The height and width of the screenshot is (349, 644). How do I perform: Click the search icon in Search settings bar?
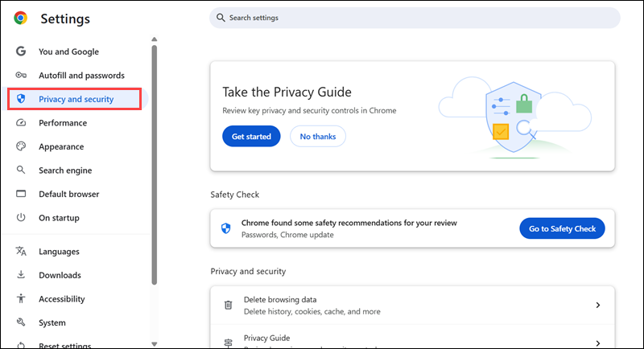(x=221, y=18)
